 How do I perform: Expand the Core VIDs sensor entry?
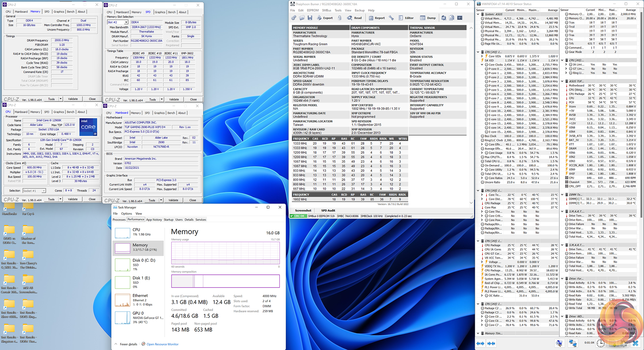482,56
